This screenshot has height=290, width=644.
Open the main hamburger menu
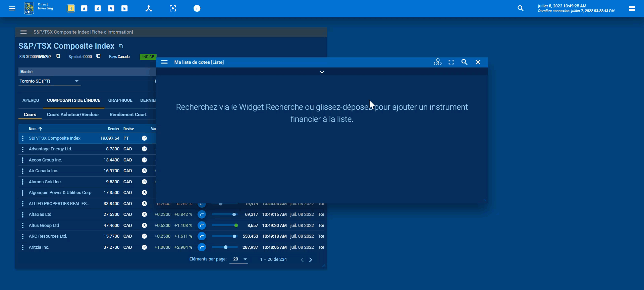[12, 8]
